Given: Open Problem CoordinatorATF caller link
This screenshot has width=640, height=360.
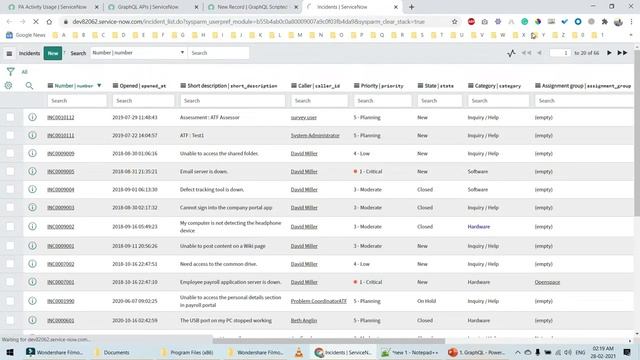Looking at the screenshot, I should coord(318,301).
